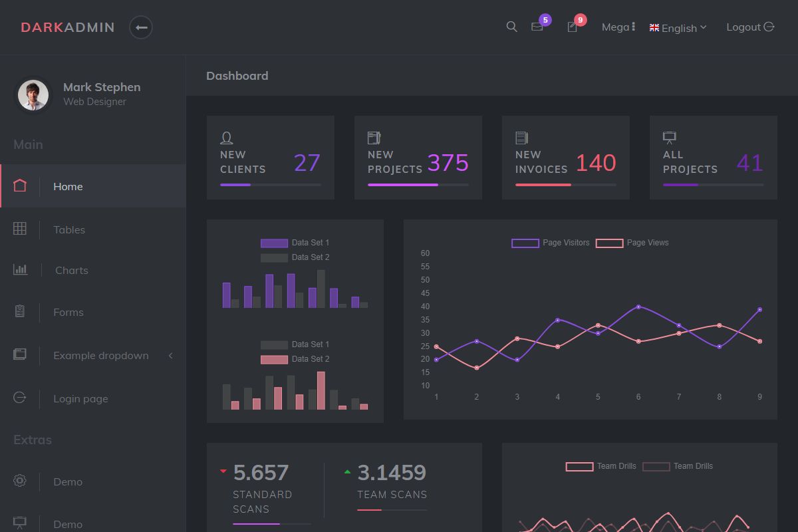Viewport: 798px width, 532px height.
Task: Click New Clients progress bar
Action: (x=271, y=184)
